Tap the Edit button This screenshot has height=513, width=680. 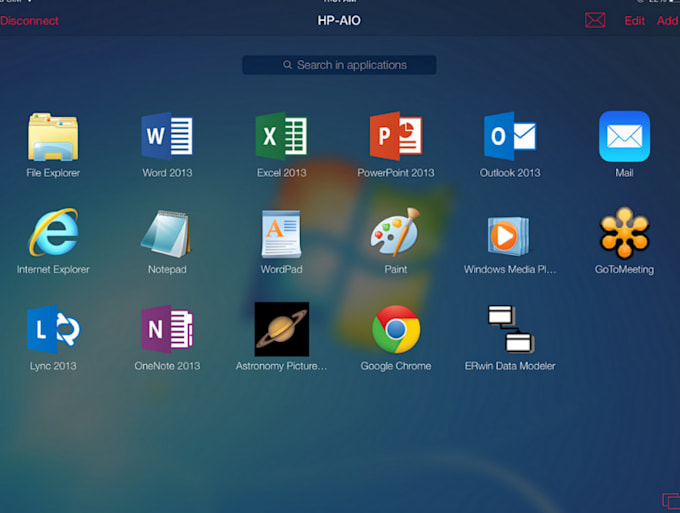coord(634,21)
